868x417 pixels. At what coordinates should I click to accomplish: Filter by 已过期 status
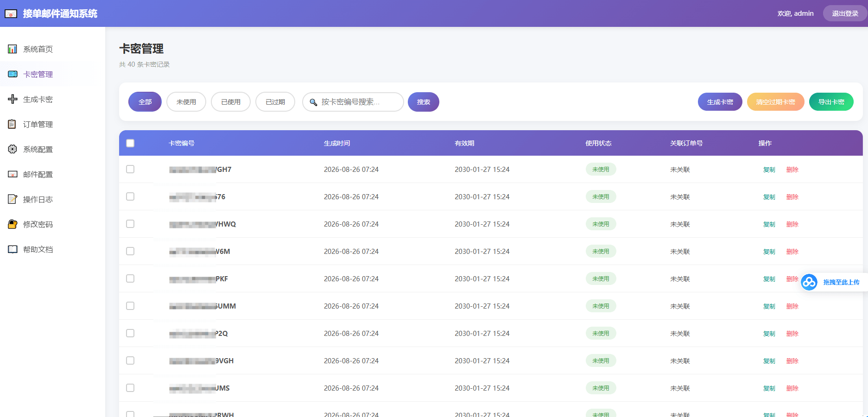tap(275, 102)
